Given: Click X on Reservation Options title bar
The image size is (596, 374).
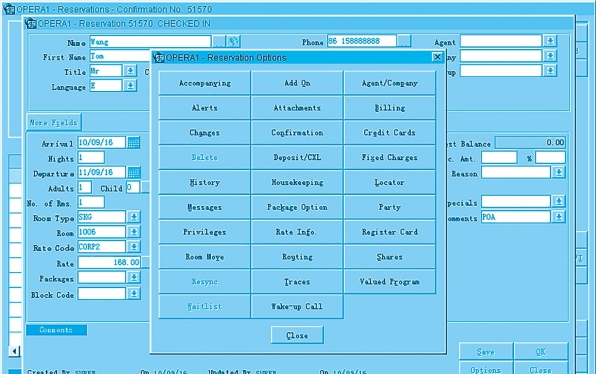Looking at the screenshot, I should point(437,57).
